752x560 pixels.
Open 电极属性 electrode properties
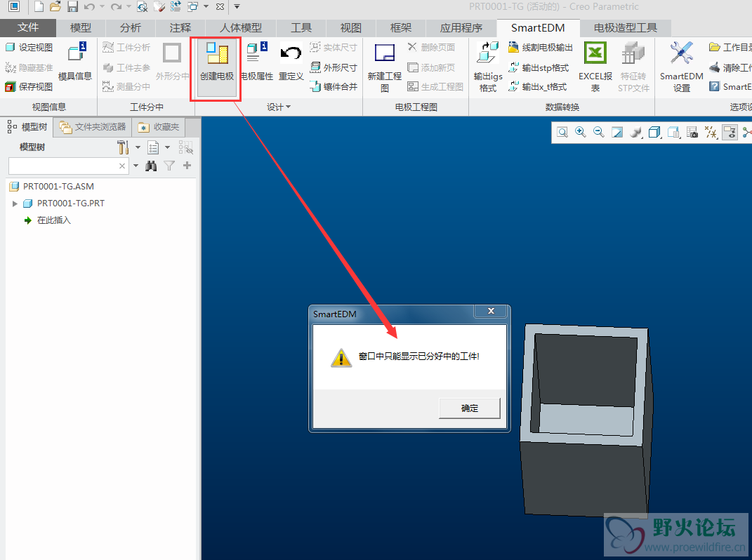(x=257, y=62)
